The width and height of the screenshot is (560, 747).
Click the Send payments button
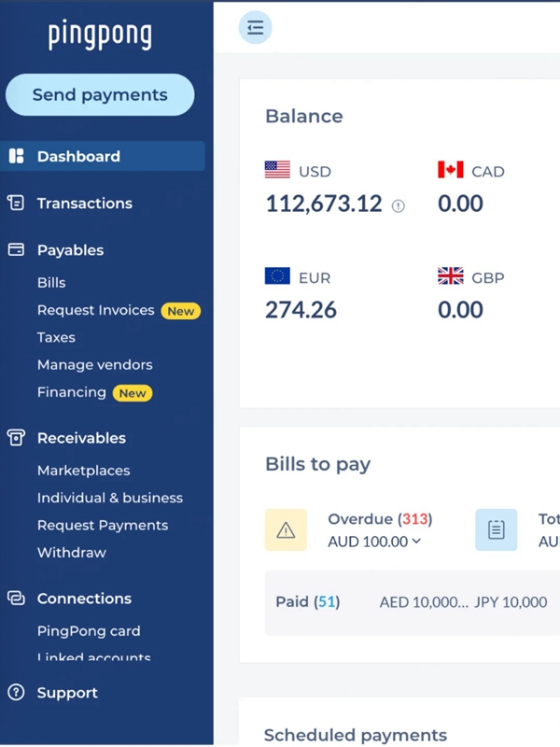pos(100,95)
